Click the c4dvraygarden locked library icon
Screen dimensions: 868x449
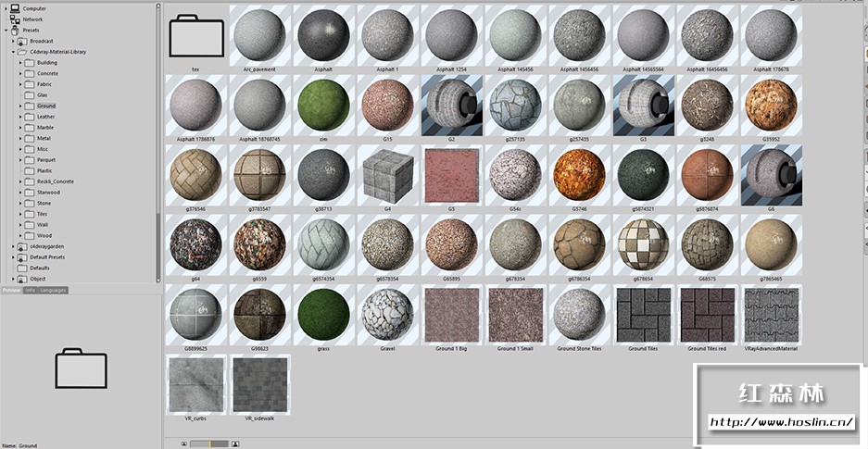(x=22, y=246)
